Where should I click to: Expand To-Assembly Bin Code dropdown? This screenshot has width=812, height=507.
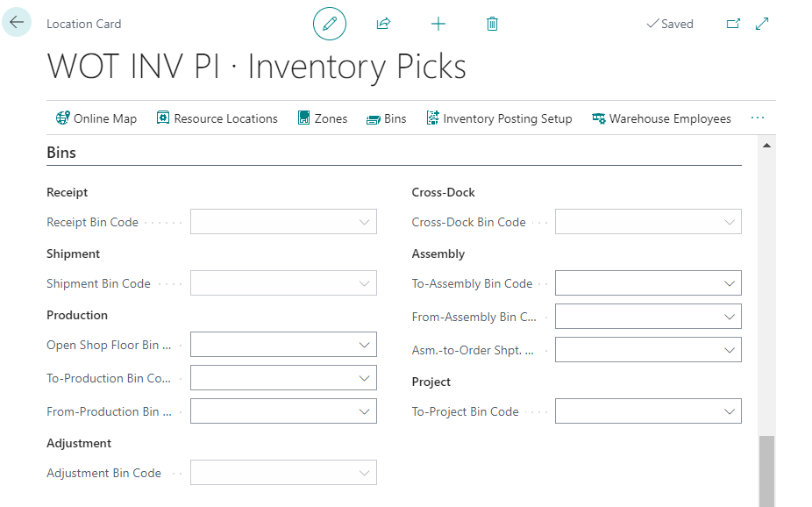[730, 283]
